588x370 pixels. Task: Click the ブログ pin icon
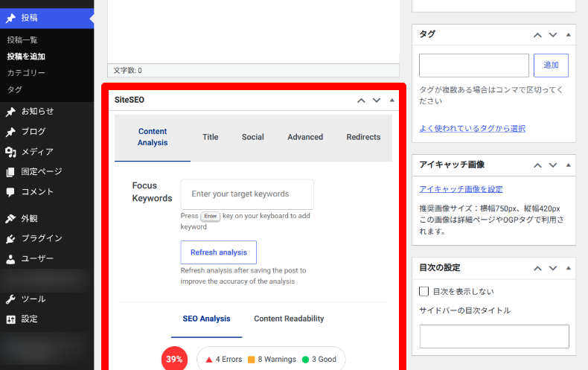coord(10,132)
